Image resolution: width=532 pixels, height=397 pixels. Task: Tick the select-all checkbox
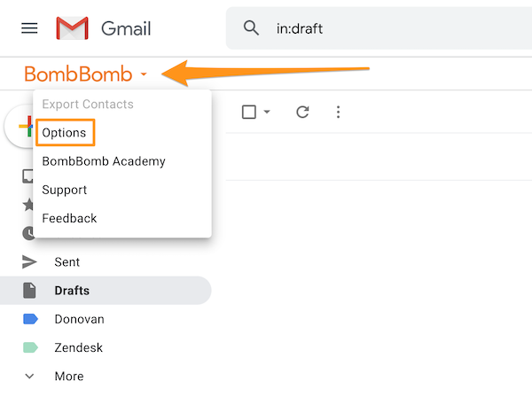249,112
